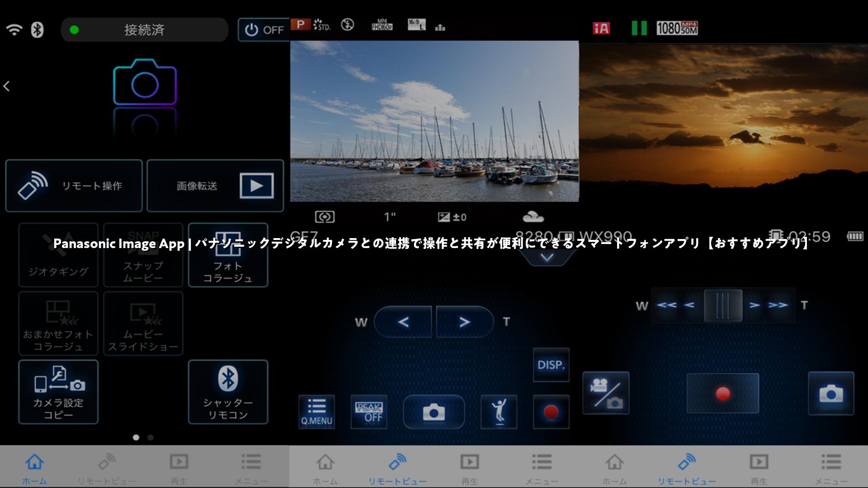This screenshot has height=488, width=868.
Task: Tap the cloudy white balance icon
Action: click(533, 217)
